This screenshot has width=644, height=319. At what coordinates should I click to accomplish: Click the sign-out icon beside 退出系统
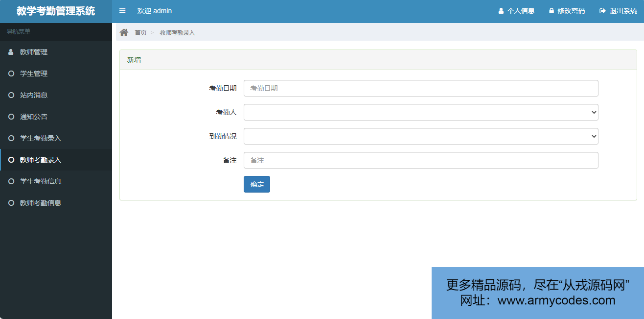[x=603, y=11]
